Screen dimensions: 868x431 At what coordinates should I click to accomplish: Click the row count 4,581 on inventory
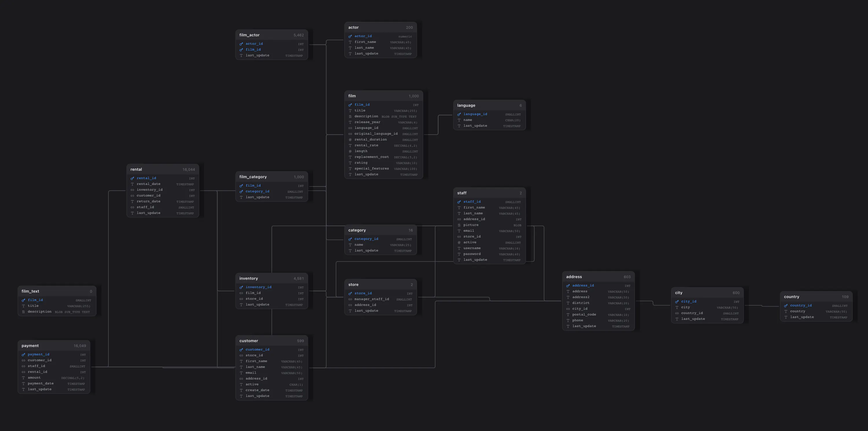299,278
